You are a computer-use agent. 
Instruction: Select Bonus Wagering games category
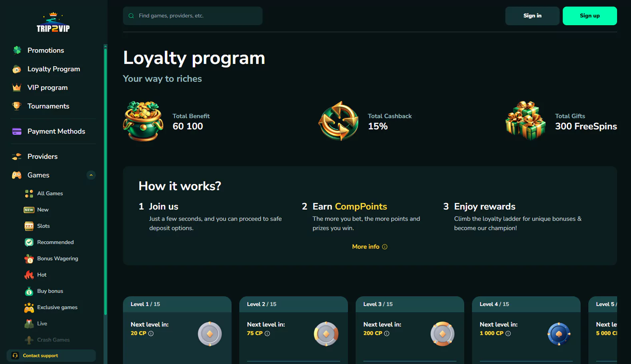(x=58, y=259)
